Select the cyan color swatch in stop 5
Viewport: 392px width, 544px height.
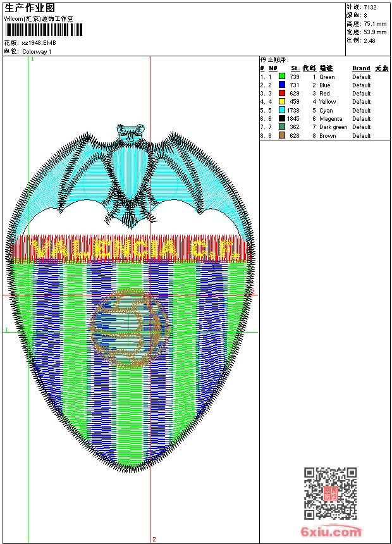click(282, 110)
